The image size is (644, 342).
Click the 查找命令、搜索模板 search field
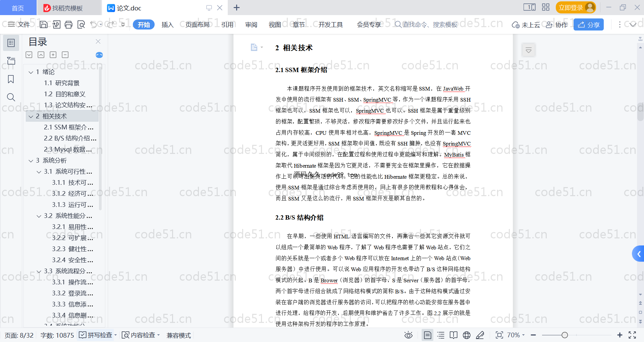[x=426, y=24]
